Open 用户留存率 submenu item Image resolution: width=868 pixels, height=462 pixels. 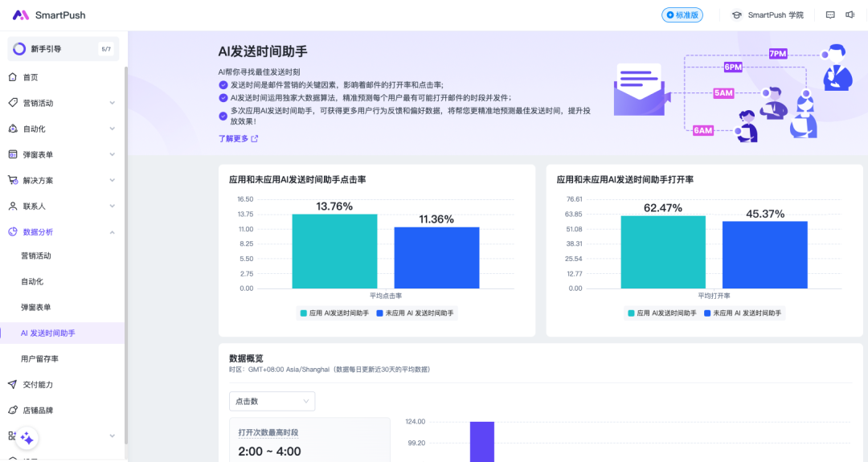[x=39, y=358]
